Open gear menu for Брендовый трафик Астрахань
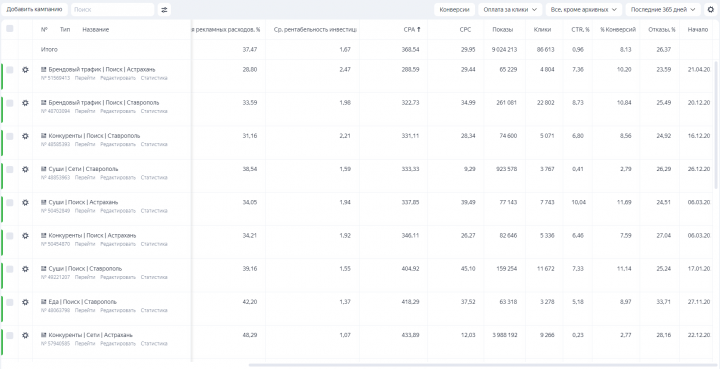The width and height of the screenshot is (720, 369). click(25, 70)
